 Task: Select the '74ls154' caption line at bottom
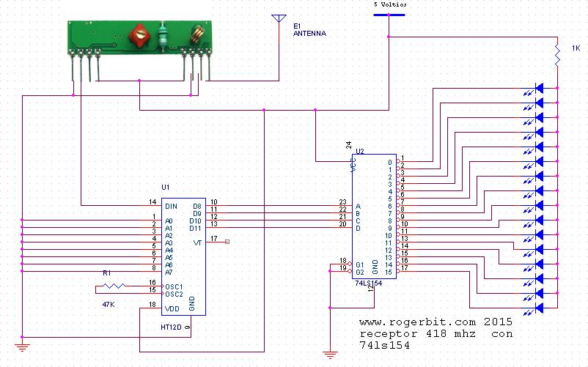click(385, 345)
